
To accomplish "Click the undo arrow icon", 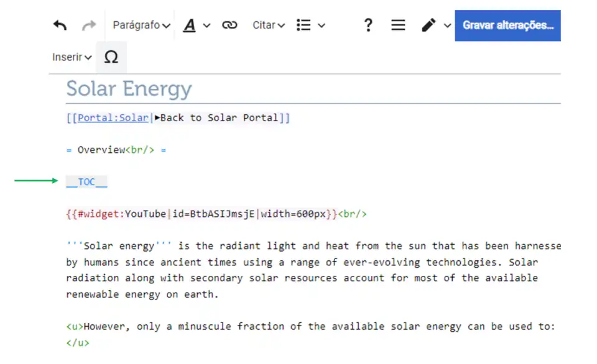I will coord(60,25).
